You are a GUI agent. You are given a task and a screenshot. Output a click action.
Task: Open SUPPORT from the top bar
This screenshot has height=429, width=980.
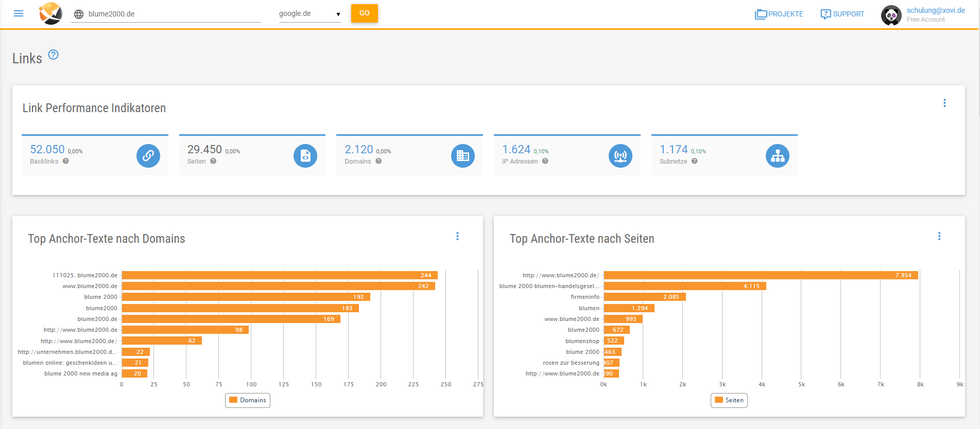(x=843, y=14)
